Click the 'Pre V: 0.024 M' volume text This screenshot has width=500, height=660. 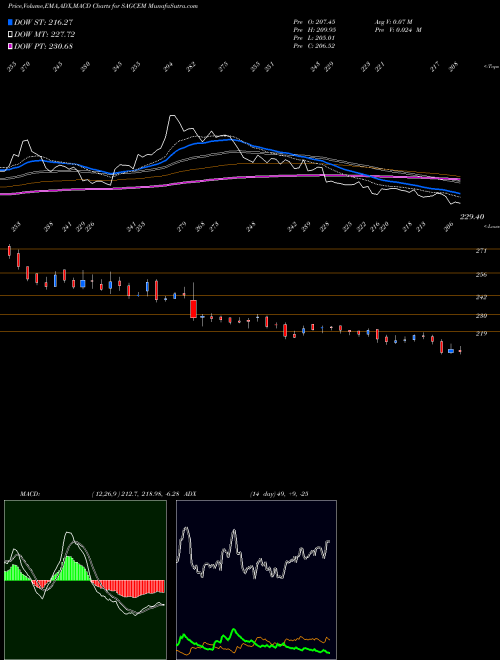398,30
